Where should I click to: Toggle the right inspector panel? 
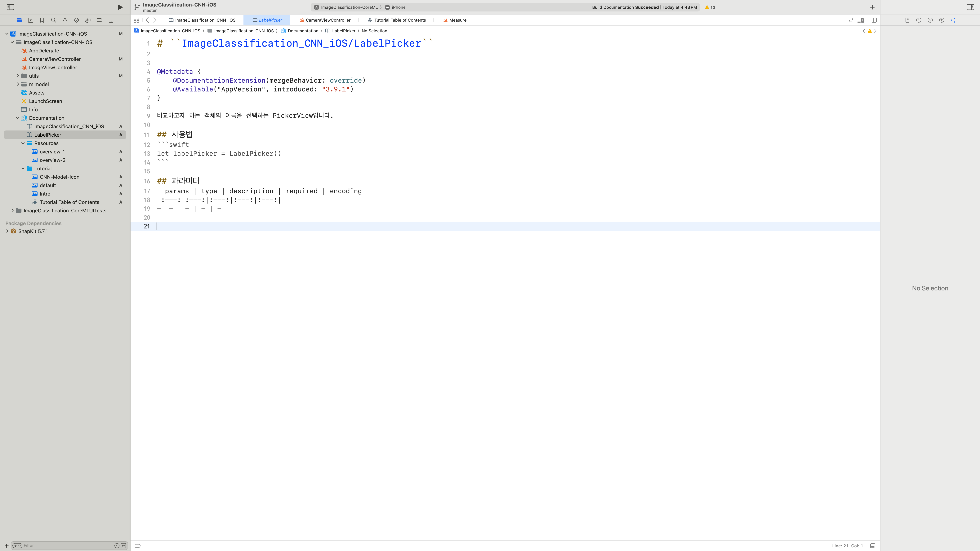pos(970,7)
